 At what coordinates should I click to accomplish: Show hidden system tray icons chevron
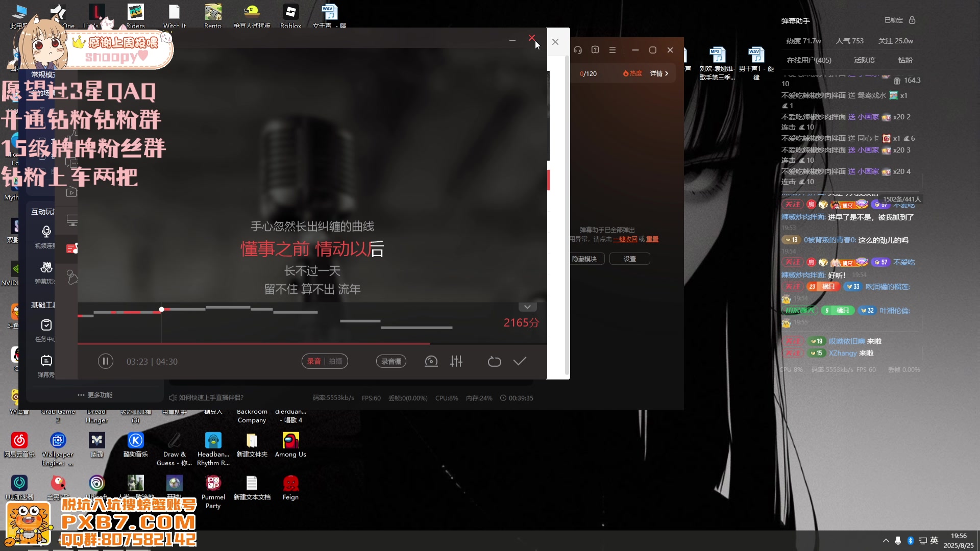[x=886, y=540]
